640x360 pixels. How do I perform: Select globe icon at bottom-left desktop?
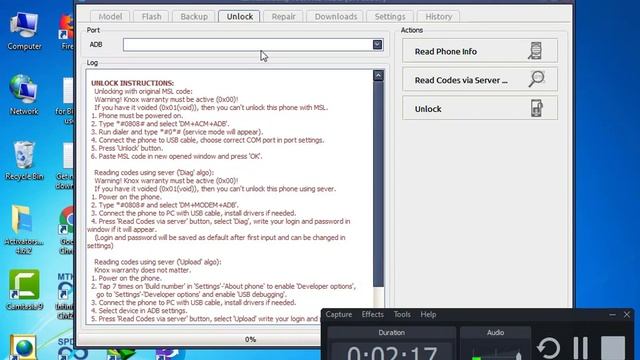click(x=23, y=347)
